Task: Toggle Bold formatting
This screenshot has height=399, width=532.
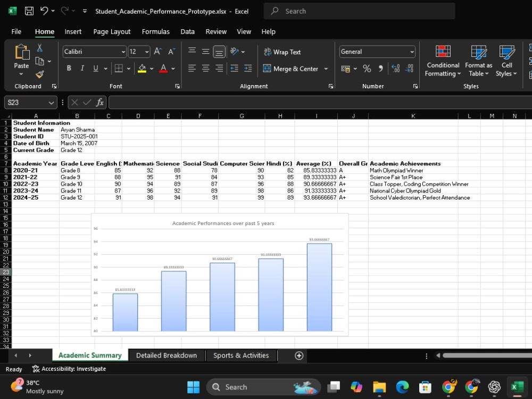Action: click(x=69, y=68)
